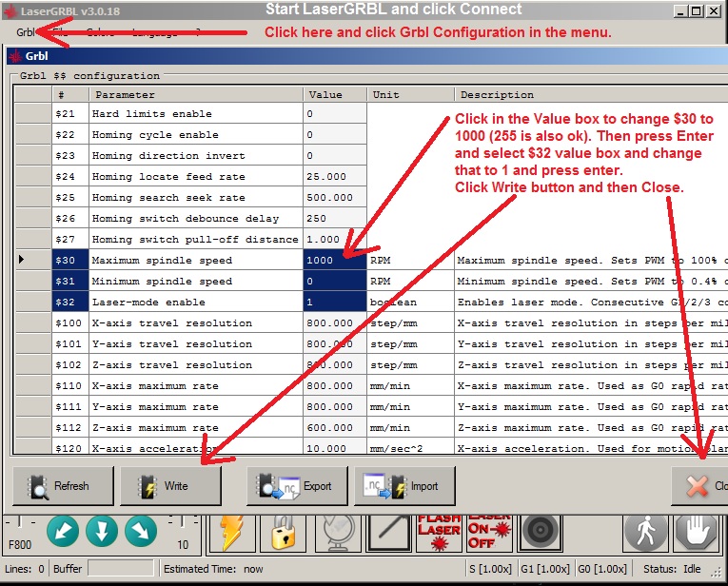Click the Status: Idle indicator

672,569
